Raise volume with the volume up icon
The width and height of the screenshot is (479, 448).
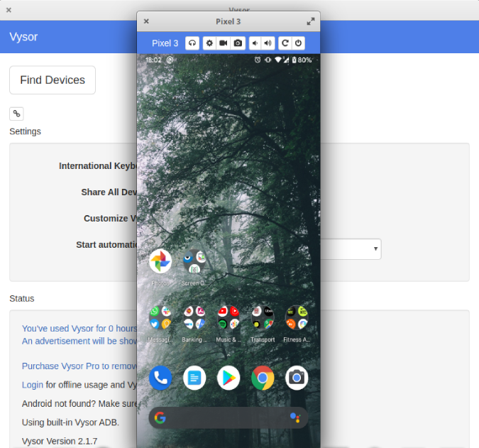pos(268,43)
